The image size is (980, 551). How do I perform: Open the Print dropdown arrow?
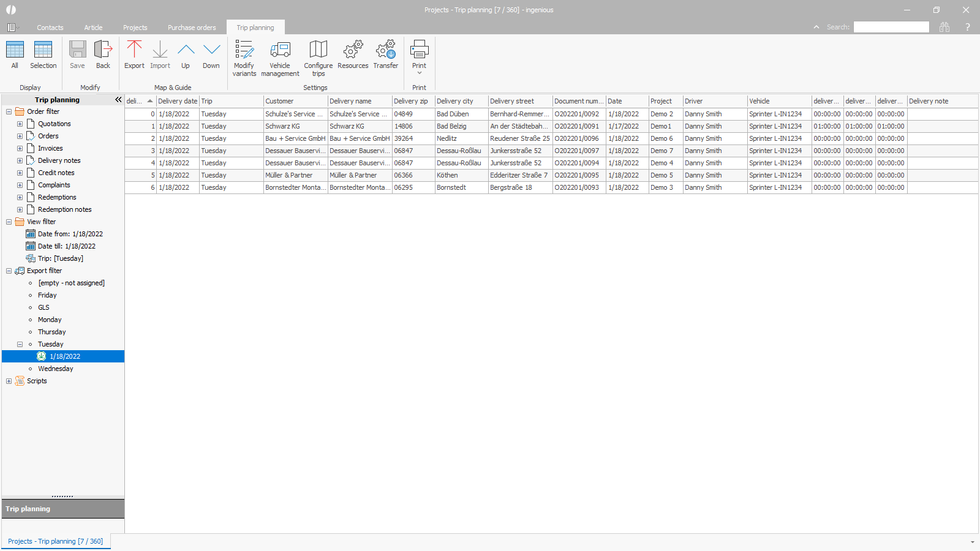coord(420,73)
